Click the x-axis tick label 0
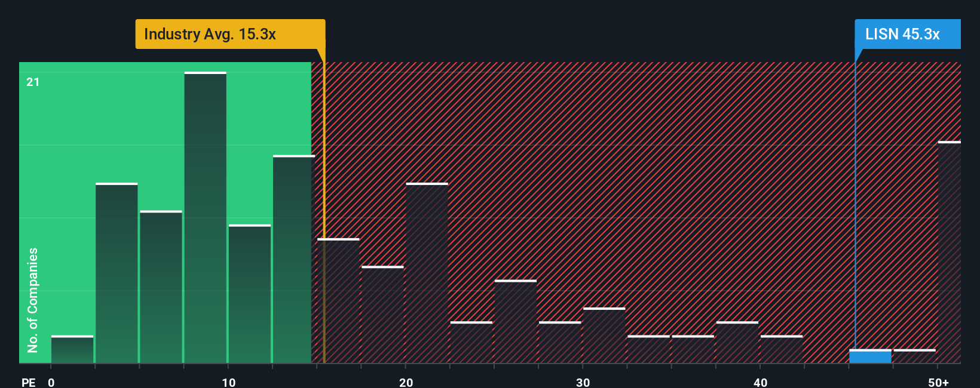Viewport: 980px width, 388px height. click(51, 383)
